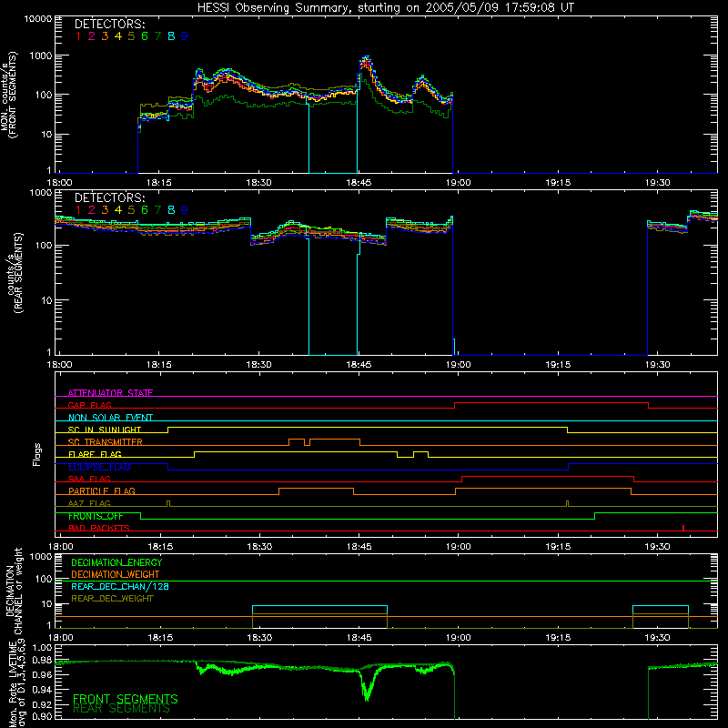The height and width of the screenshot is (728, 728).
Task: Pick orange detector 3 in rear segments legend
Action: point(105,210)
